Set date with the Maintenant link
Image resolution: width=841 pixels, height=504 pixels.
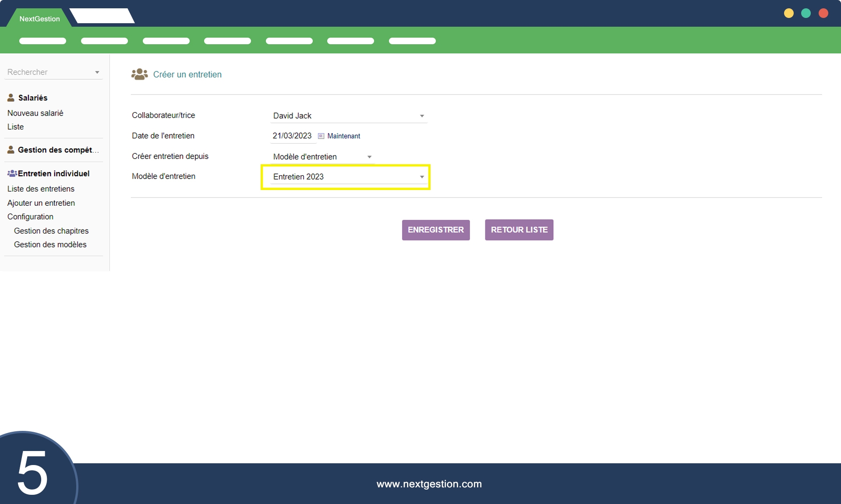343,136
